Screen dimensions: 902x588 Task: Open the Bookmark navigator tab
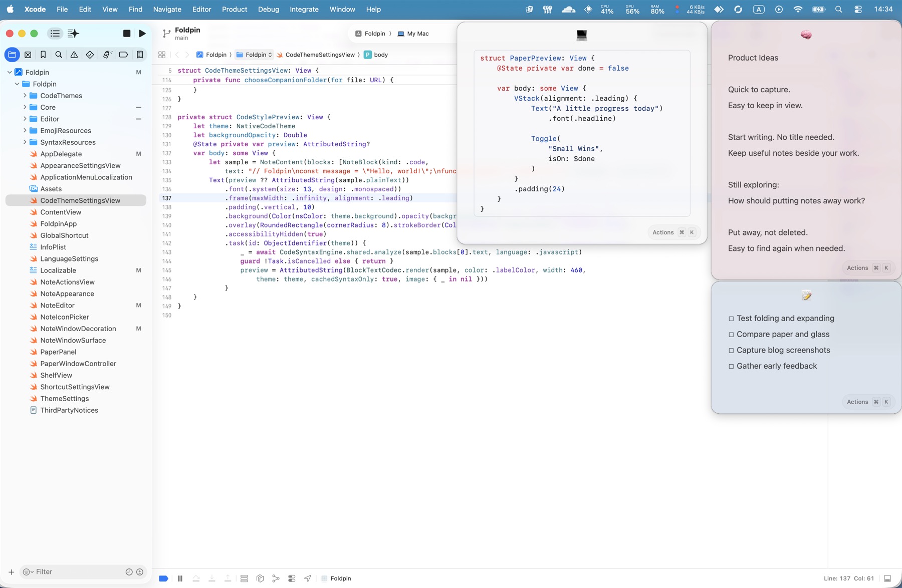43,55
